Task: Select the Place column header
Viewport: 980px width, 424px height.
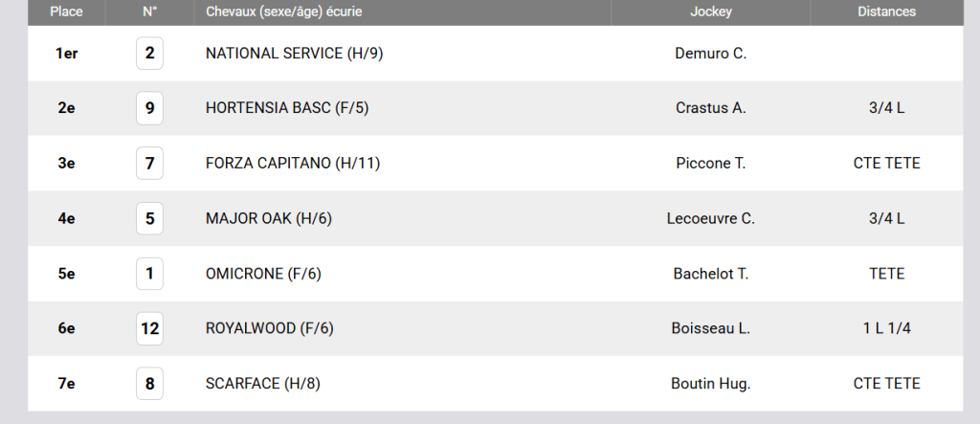Action: tap(66, 11)
